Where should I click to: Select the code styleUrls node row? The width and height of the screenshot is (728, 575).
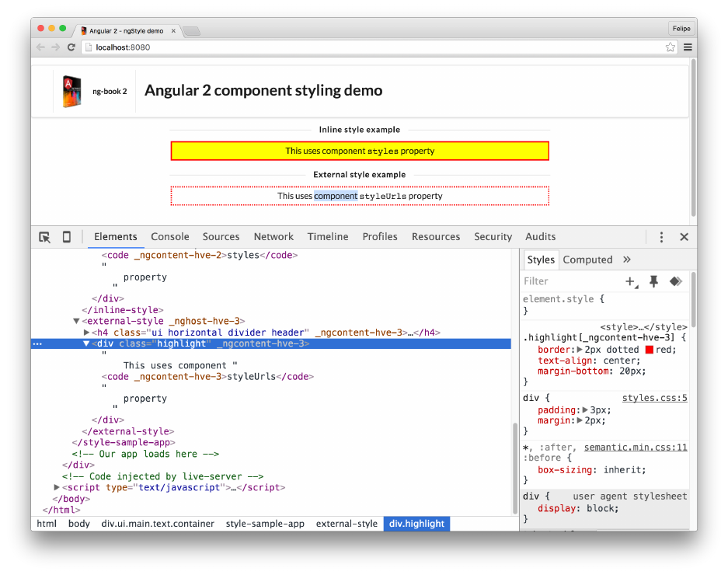[208, 377]
